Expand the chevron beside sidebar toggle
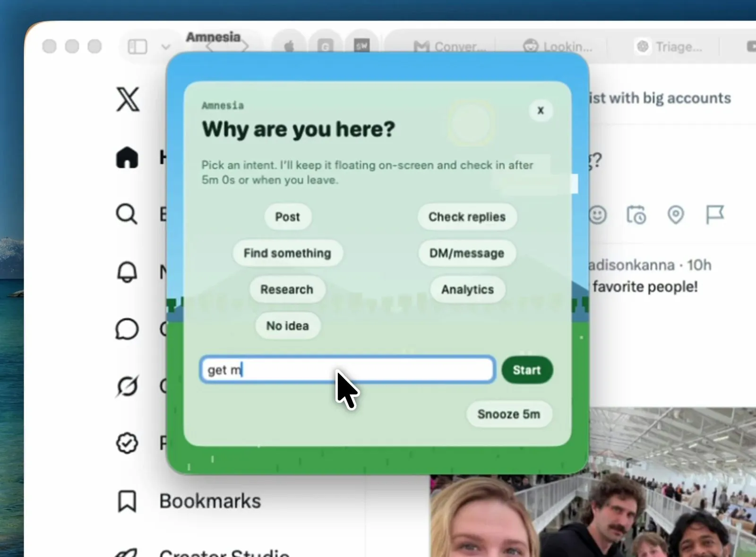 (x=165, y=47)
